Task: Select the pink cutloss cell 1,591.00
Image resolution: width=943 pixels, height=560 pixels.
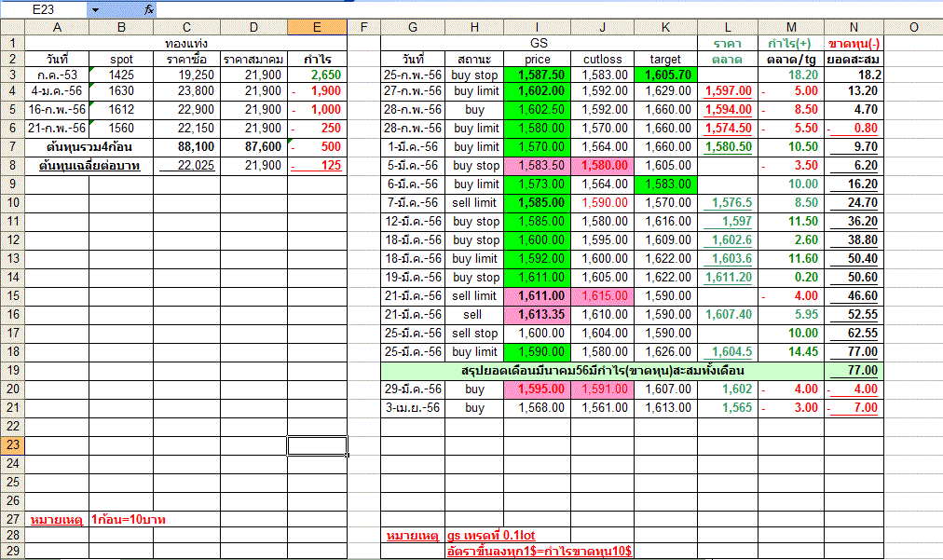Action: click(603, 389)
